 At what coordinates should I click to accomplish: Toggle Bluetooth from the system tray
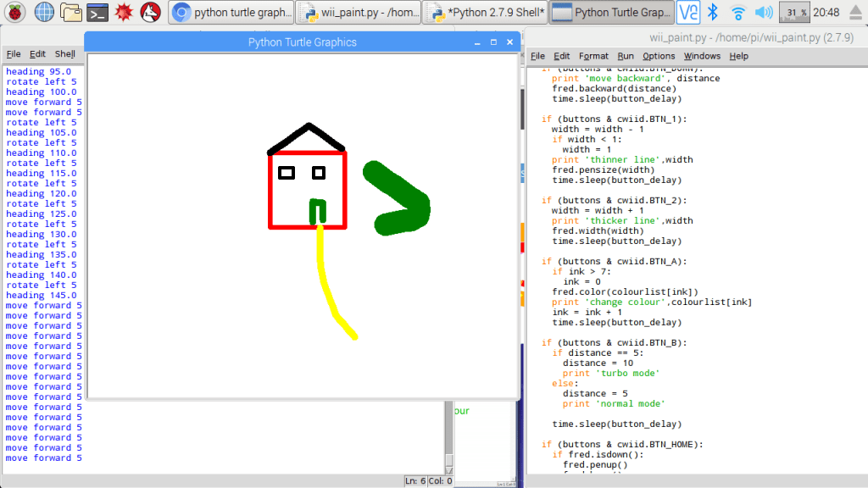point(713,12)
